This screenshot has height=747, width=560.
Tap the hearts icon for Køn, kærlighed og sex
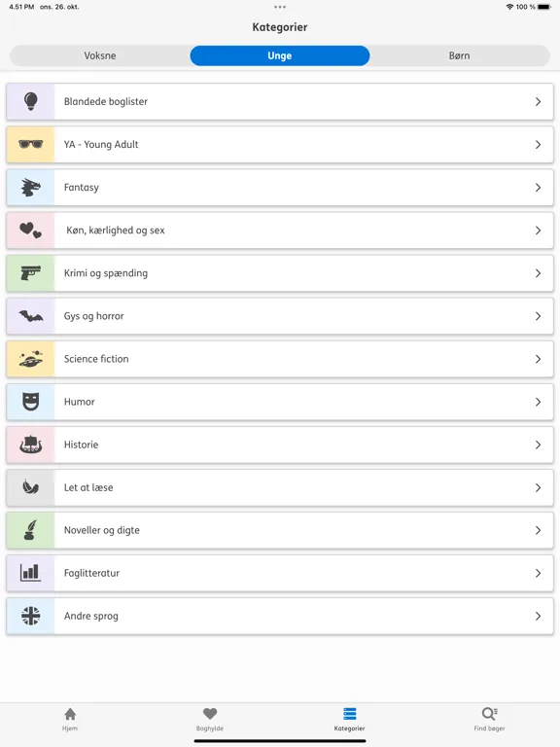point(31,231)
